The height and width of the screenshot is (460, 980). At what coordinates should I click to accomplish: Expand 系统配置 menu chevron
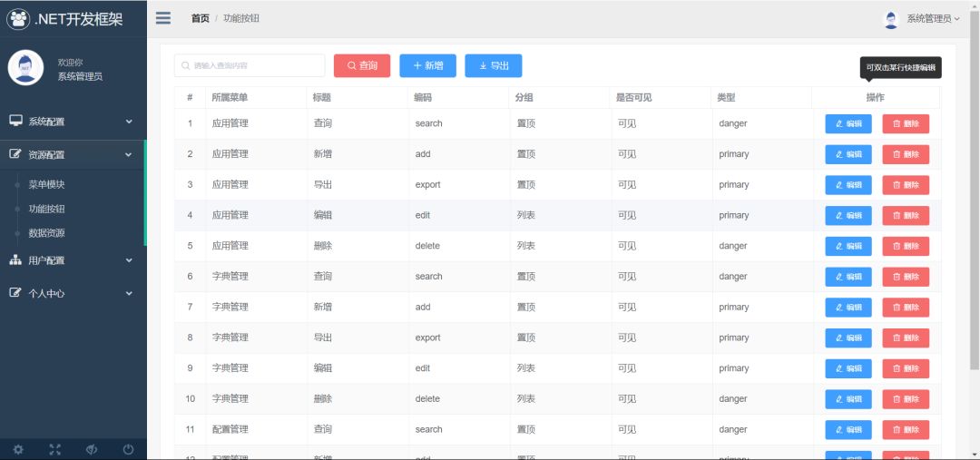129,122
